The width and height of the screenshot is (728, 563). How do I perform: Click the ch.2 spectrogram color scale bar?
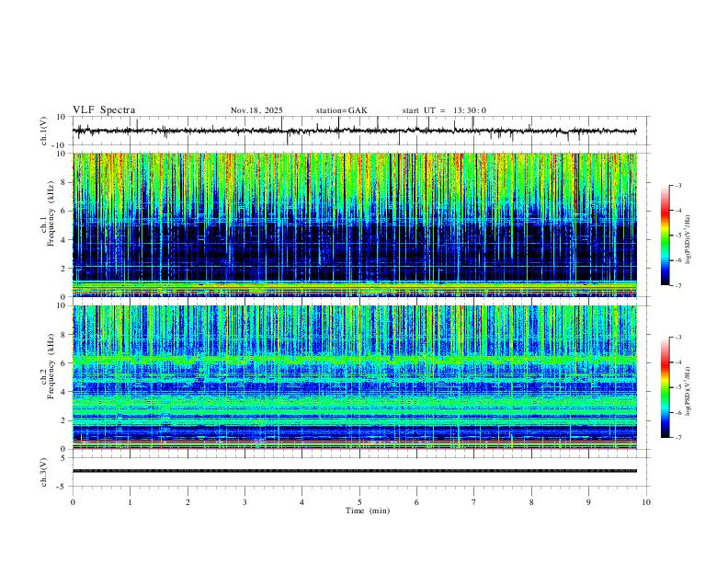point(665,387)
